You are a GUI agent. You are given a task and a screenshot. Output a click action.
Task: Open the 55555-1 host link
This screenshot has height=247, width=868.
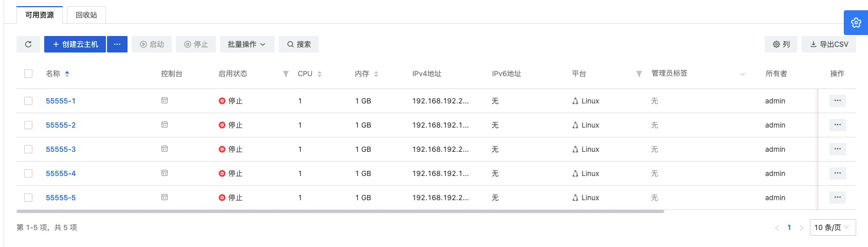coord(61,101)
